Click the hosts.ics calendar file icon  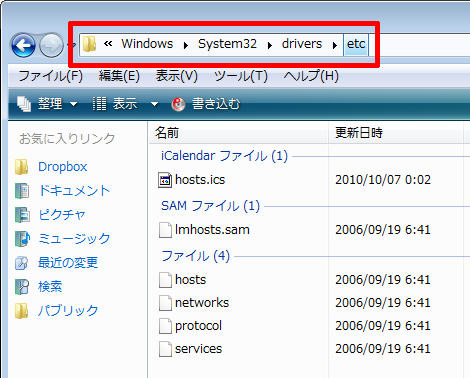tap(165, 180)
